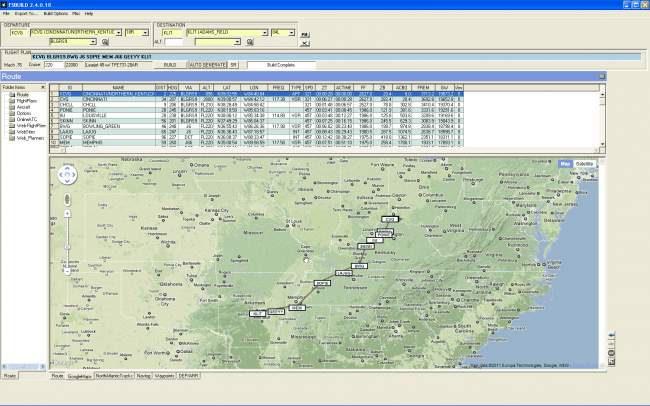The height and width of the screenshot is (406, 650).
Task: Click the clear (X) button beside destination
Action: [305, 43]
